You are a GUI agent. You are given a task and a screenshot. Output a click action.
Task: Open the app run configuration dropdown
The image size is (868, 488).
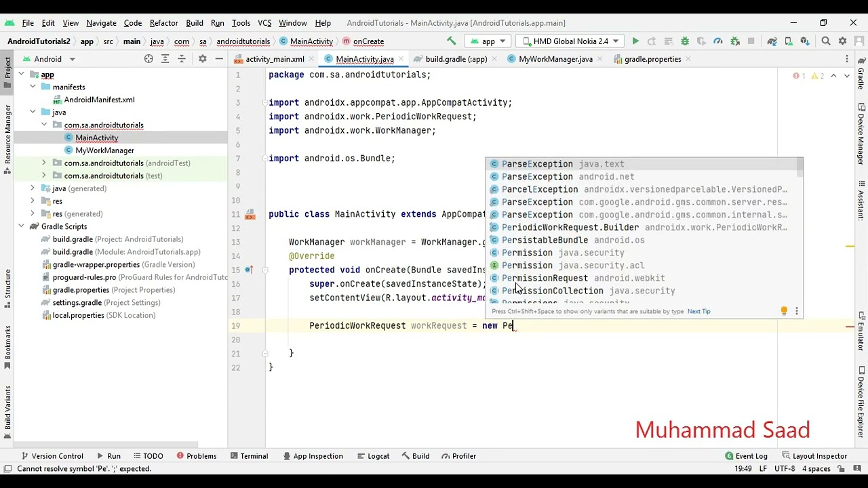click(488, 41)
